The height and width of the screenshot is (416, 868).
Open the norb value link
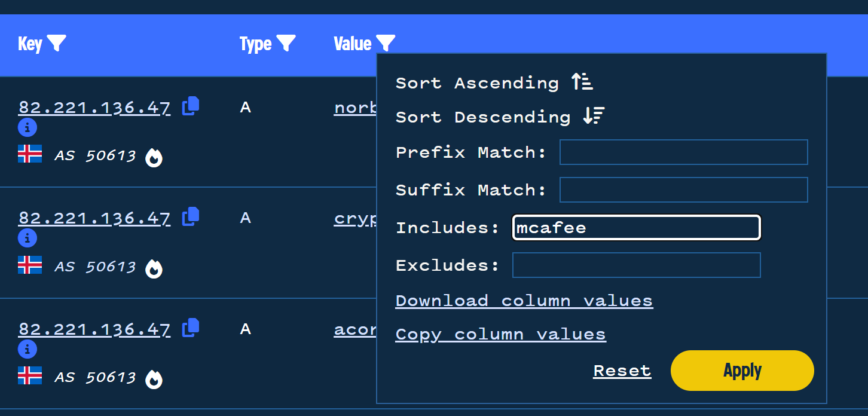click(x=355, y=108)
